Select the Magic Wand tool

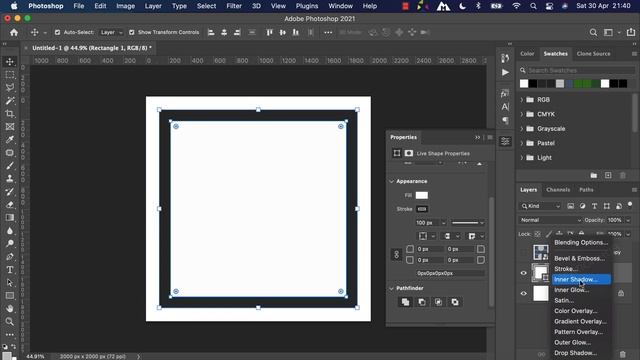(10, 100)
